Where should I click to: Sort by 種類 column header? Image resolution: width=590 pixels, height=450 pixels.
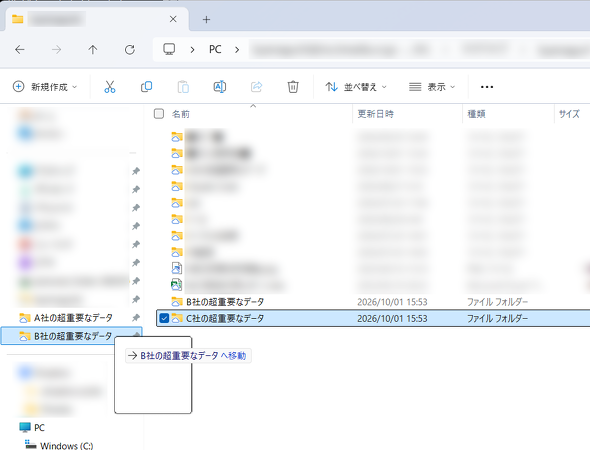(476, 114)
